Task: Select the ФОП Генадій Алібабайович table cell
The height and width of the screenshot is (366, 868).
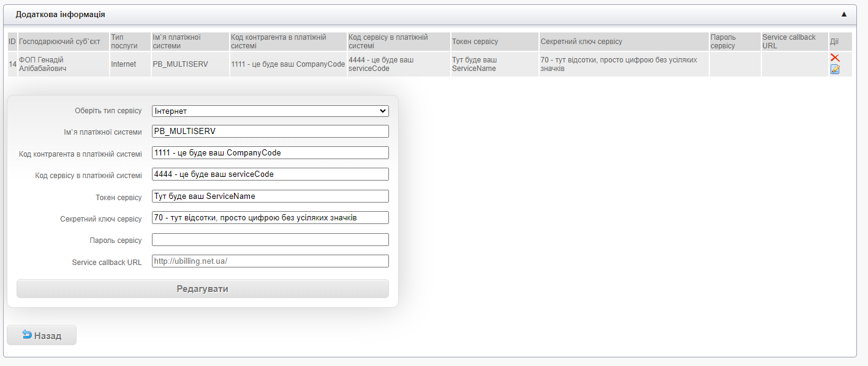Action: (61, 64)
